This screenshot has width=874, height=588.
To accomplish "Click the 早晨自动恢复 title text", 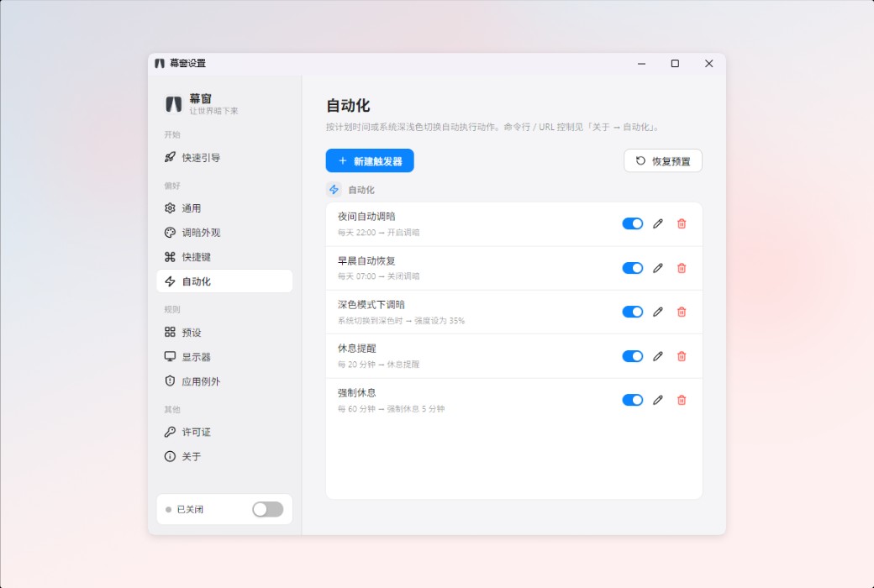I will point(366,260).
